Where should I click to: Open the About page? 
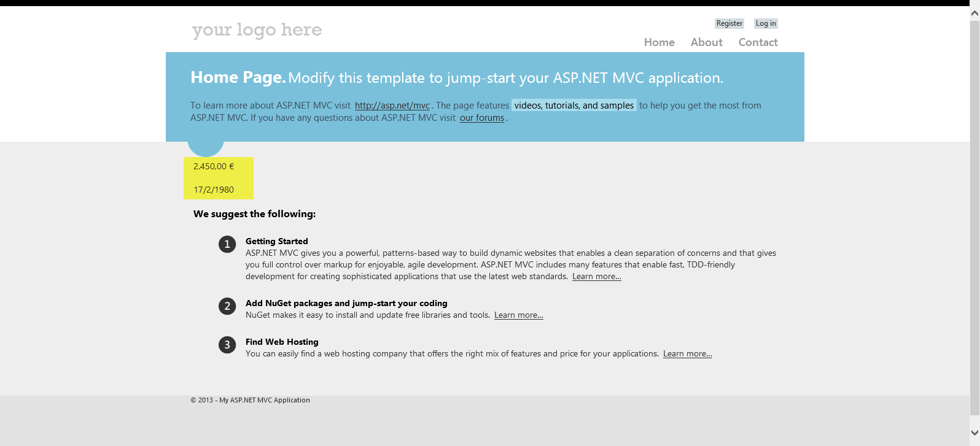pyautogui.click(x=707, y=42)
